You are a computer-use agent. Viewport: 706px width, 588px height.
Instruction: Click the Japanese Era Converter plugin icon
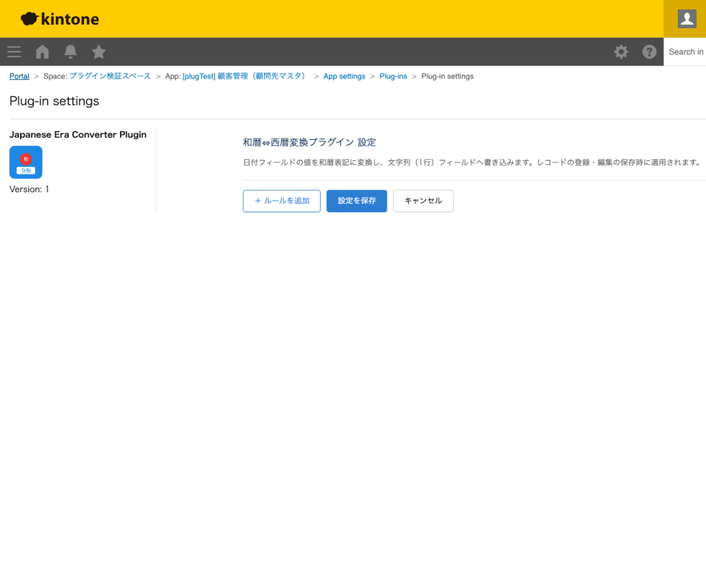click(26, 162)
